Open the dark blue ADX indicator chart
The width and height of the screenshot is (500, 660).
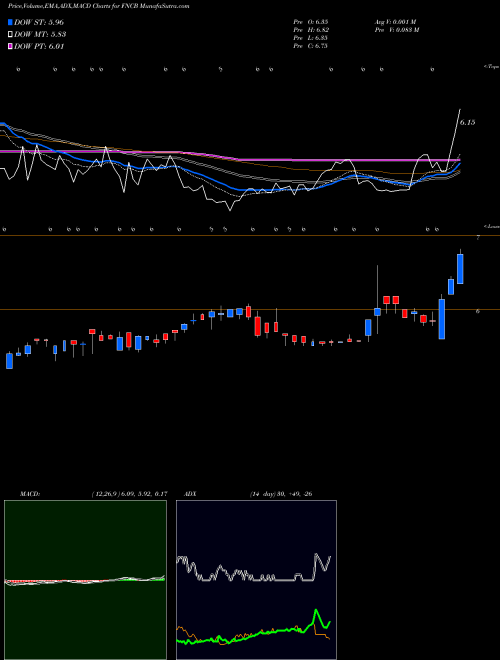[256, 580]
